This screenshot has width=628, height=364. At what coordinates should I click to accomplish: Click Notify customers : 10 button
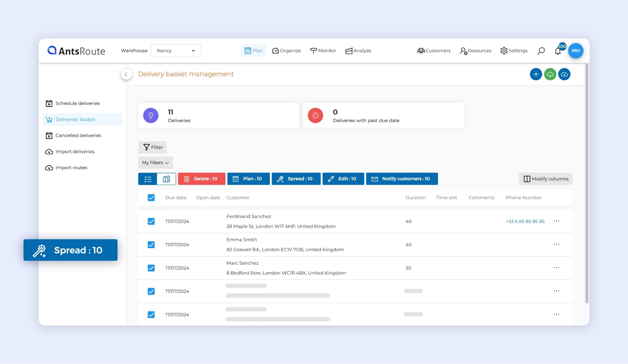pos(402,179)
